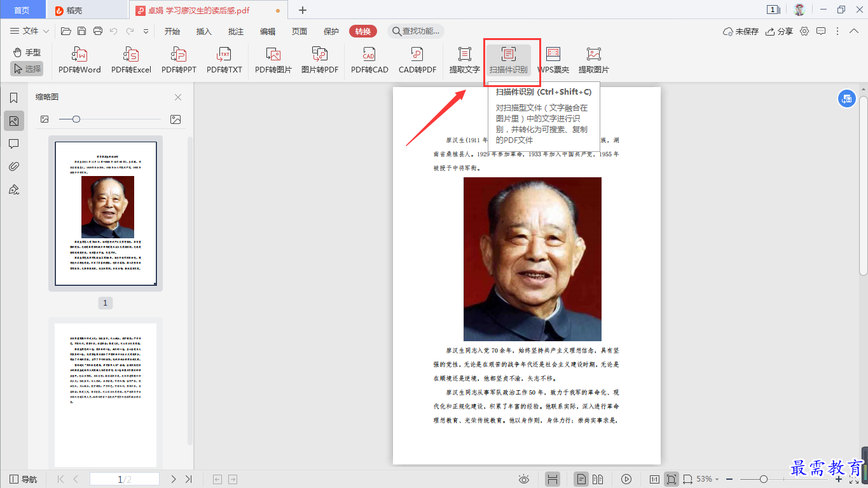The image size is (868, 488).
Task: Open a new tab with plus button
Action: 303,10
